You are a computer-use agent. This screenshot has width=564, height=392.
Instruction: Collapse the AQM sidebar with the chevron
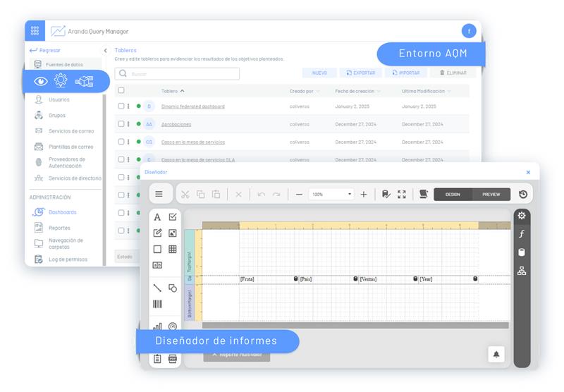tap(105, 51)
